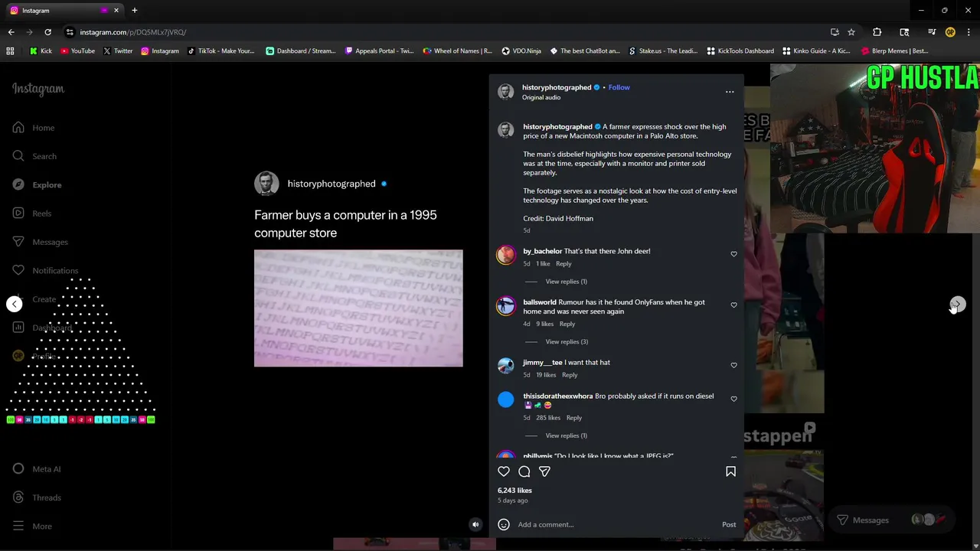Open browser extensions puzzle icon
Image resolution: width=980 pixels, height=551 pixels.
coord(877,32)
